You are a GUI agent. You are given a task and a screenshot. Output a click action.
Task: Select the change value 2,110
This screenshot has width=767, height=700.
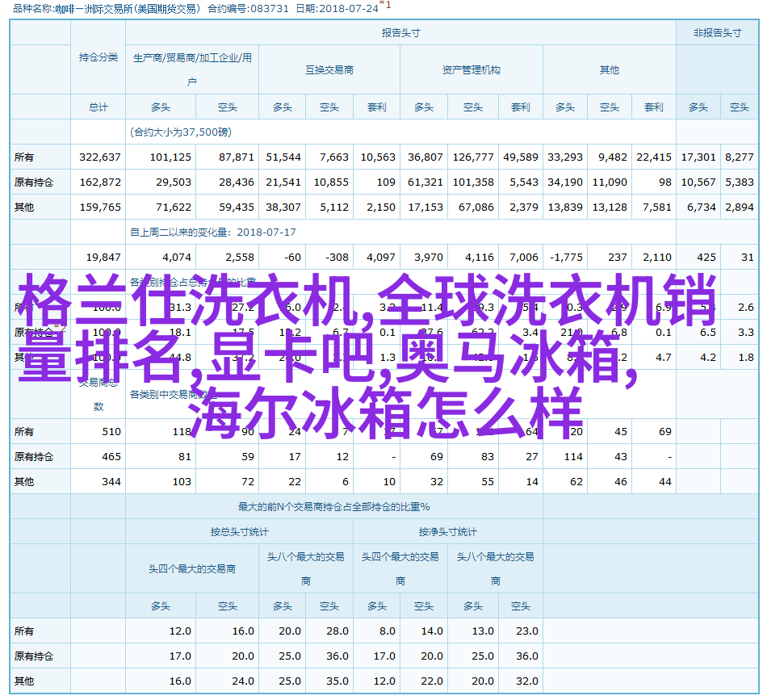click(x=657, y=257)
